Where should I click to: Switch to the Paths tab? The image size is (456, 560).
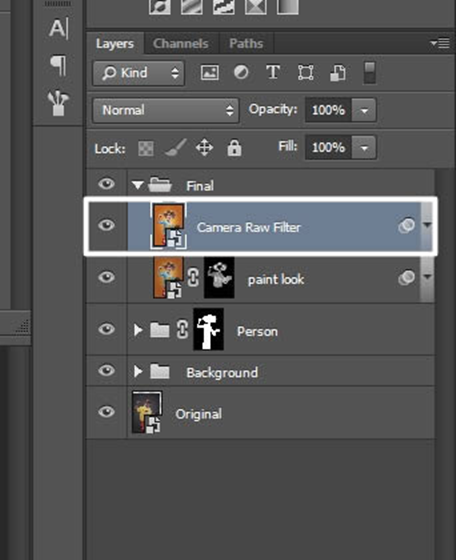pos(246,44)
